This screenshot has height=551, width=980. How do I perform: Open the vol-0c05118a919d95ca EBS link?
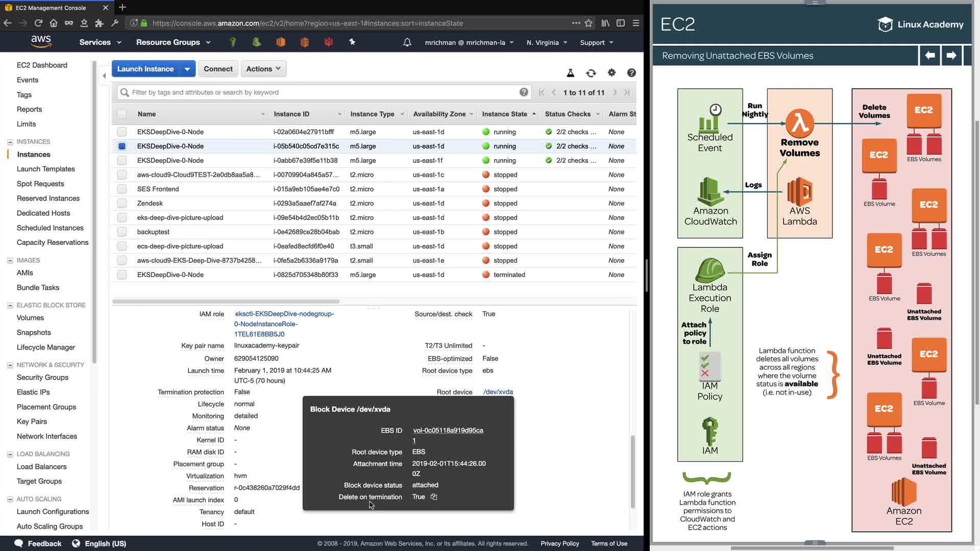448,431
